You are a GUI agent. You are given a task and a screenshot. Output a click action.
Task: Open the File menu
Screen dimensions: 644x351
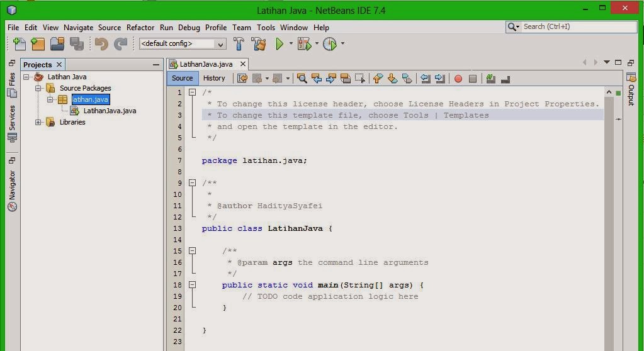[13, 28]
